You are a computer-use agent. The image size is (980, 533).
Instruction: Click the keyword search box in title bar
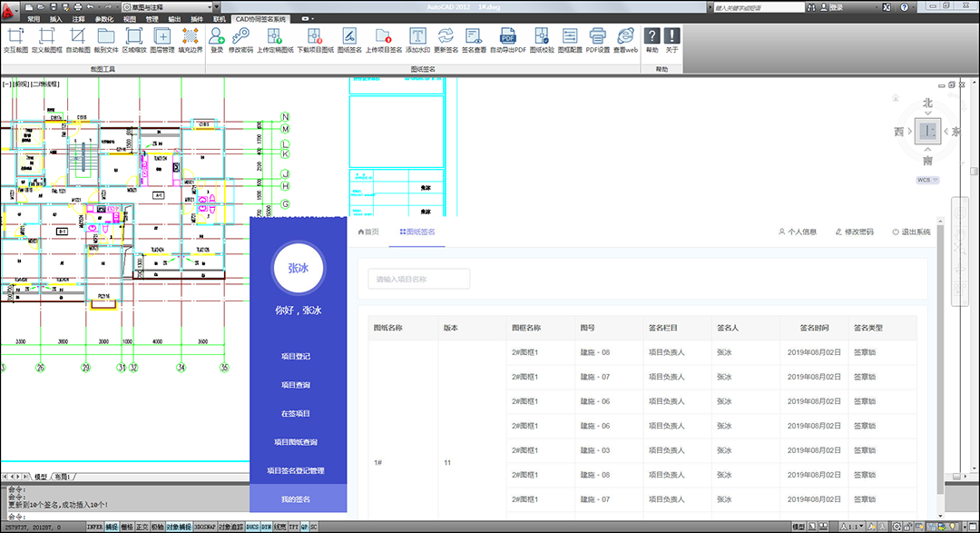tap(759, 7)
